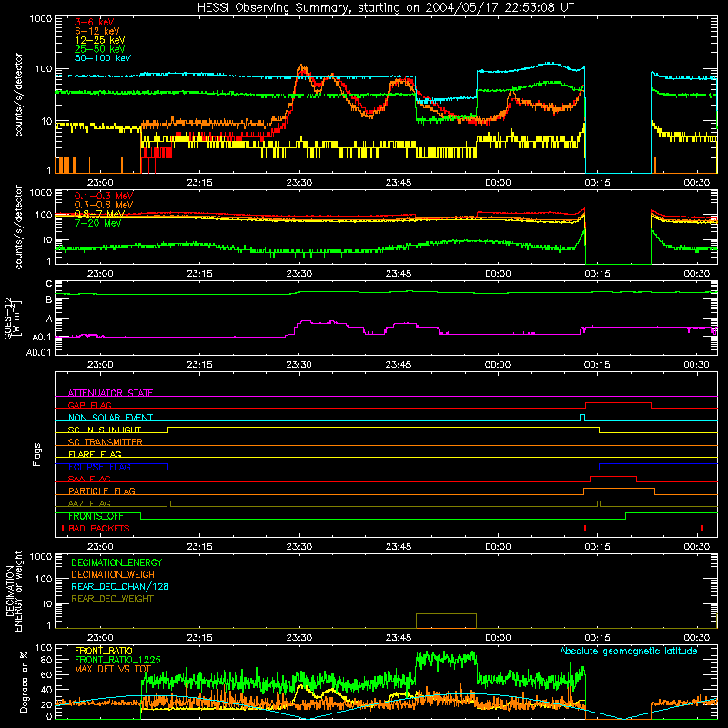
Task: Click the Flags axis title
Action: tap(37, 454)
